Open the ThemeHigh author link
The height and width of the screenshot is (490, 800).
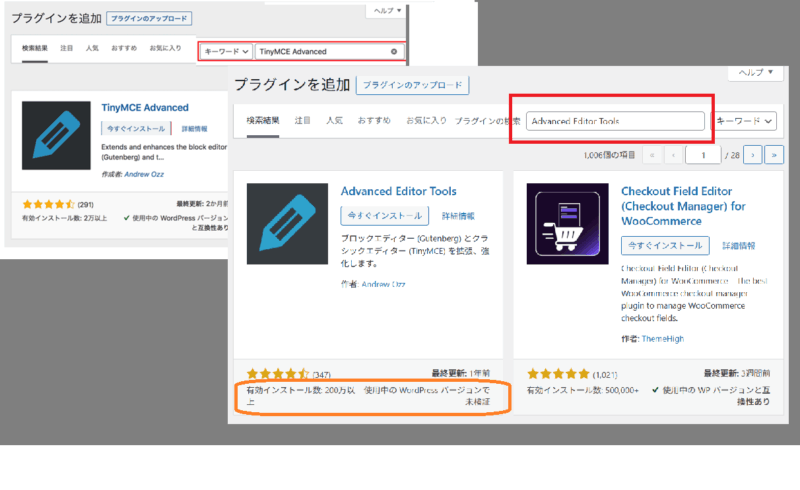[663, 339]
